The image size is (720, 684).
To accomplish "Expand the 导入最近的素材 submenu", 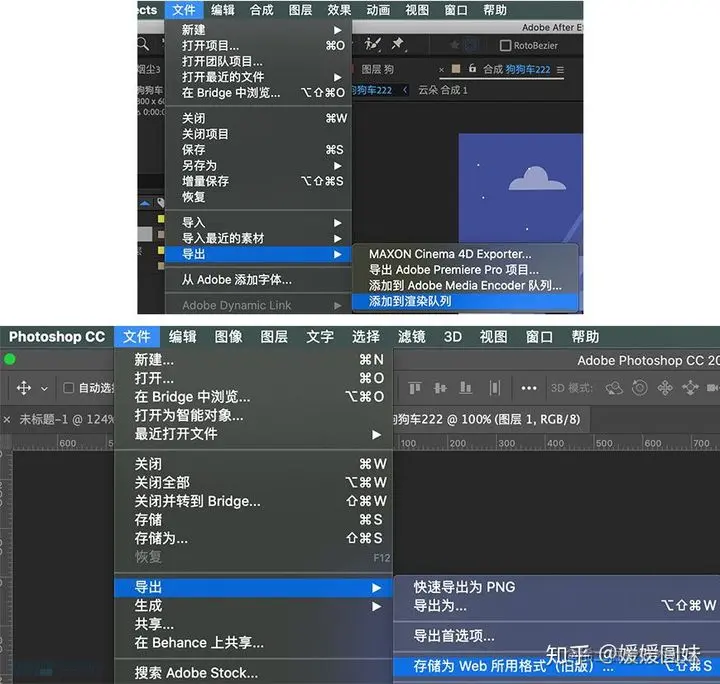I will coord(338,238).
